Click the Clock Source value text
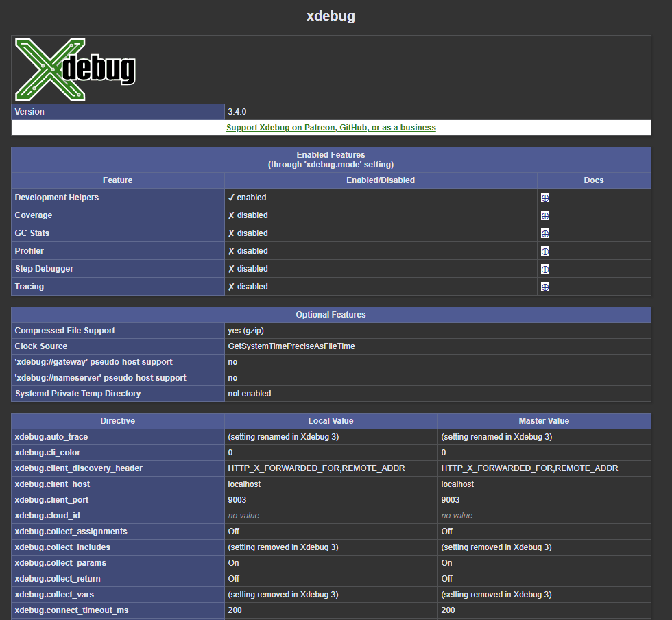672x620 pixels. 291,346
